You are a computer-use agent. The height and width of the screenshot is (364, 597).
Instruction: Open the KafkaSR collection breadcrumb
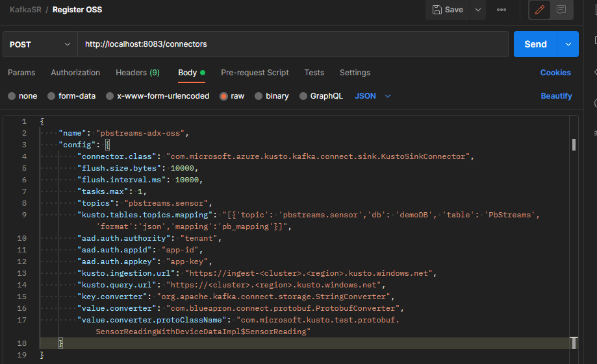tap(25, 10)
